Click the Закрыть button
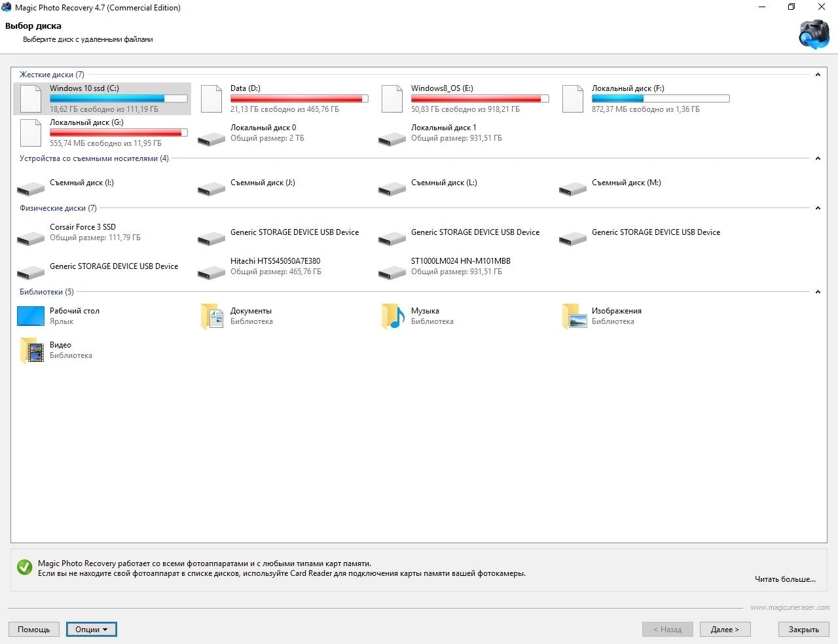This screenshot has width=838, height=644. [804, 630]
